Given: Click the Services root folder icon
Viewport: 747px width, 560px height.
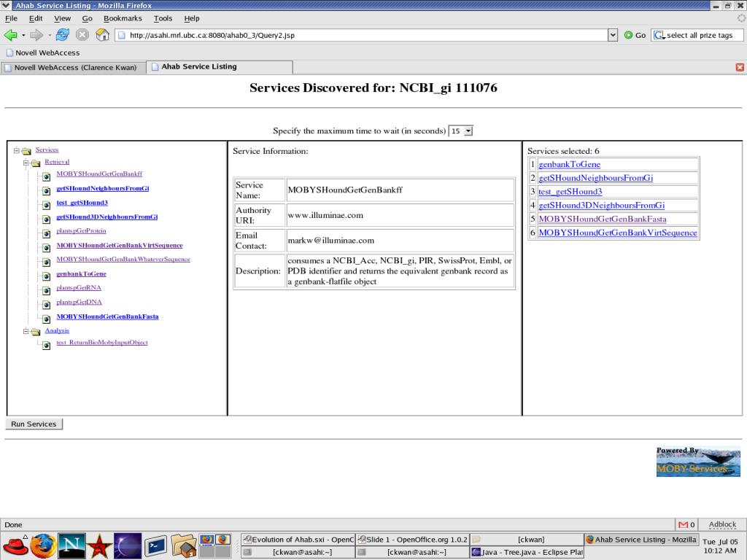Looking at the screenshot, I should click(27, 151).
